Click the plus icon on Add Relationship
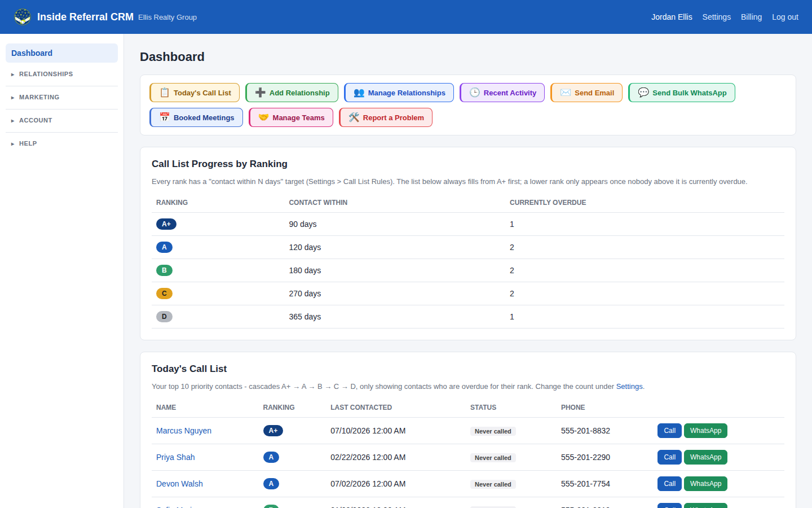 pos(261,93)
